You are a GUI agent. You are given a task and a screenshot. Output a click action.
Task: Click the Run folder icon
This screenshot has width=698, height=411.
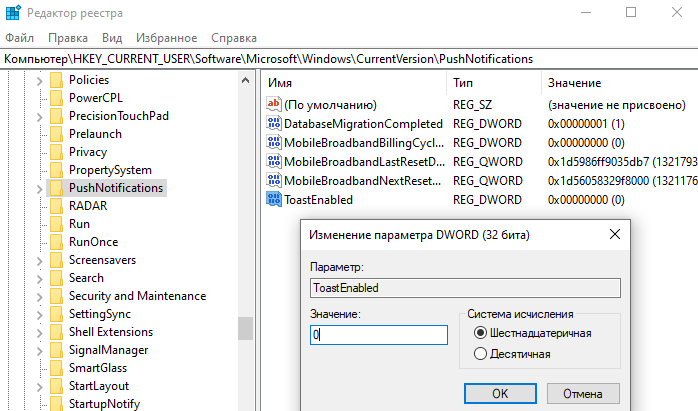(57, 224)
